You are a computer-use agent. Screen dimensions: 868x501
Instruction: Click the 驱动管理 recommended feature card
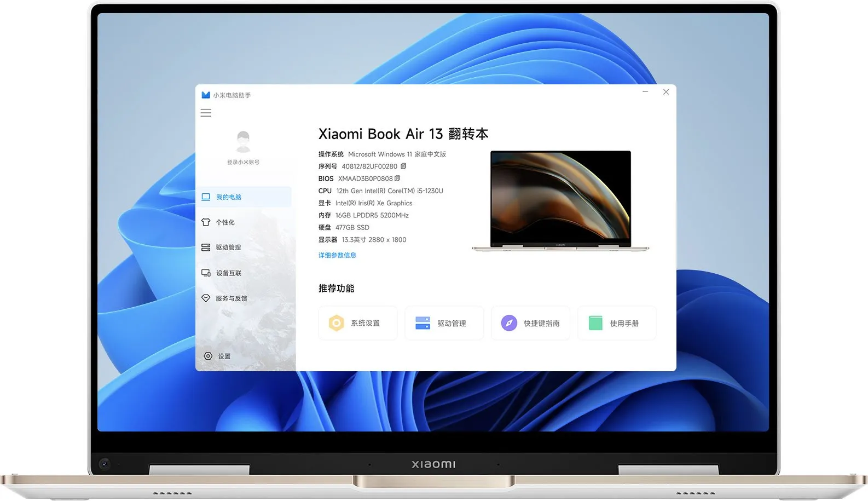[444, 324]
